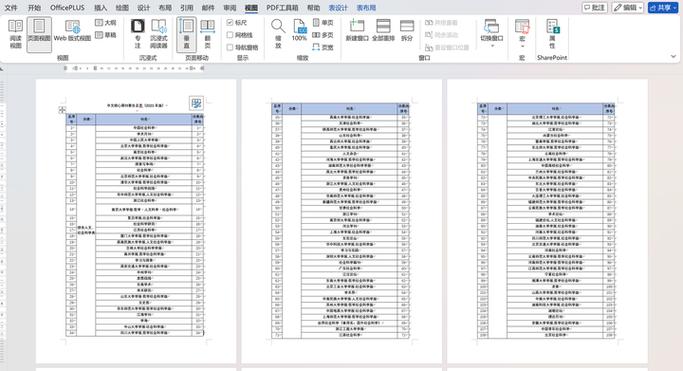Enable Focus mode (专注)
The height and width of the screenshot is (371, 683).
click(x=138, y=34)
